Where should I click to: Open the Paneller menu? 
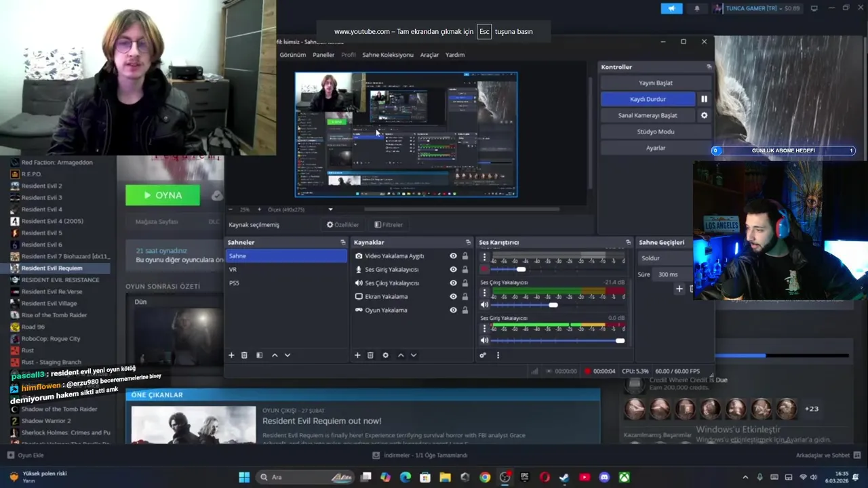[x=323, y=55]
